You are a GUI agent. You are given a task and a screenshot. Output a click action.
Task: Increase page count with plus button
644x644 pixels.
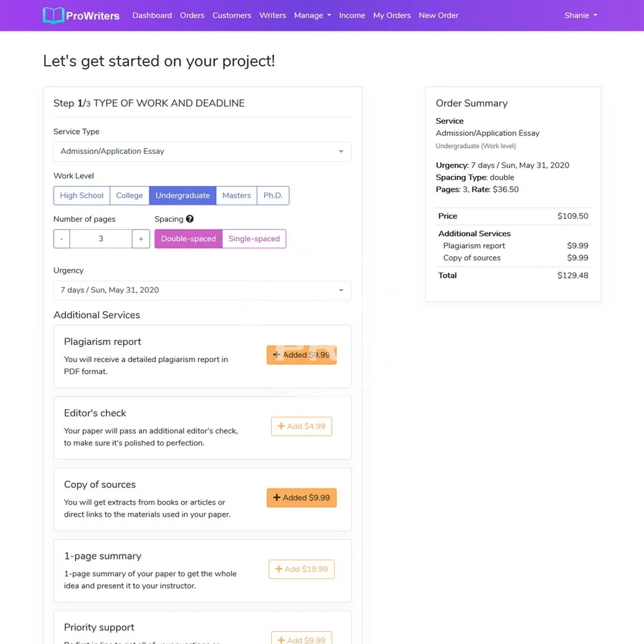(141, 239)
